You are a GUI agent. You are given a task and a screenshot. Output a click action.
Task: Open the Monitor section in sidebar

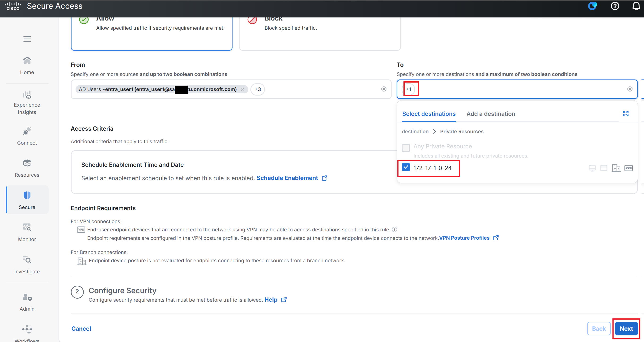(27, 233)
